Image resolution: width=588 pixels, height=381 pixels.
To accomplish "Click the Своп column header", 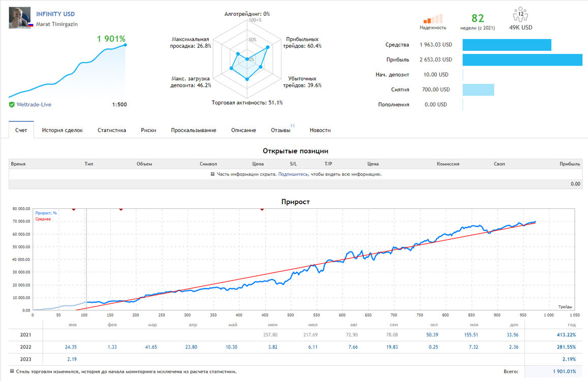I will click(499, 164).
